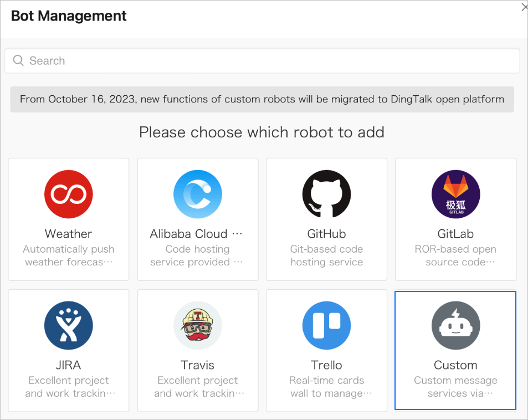The image size is (528, 420).
Task: Click 'Git-based code hosting service' description
Action: coord(327,255)
